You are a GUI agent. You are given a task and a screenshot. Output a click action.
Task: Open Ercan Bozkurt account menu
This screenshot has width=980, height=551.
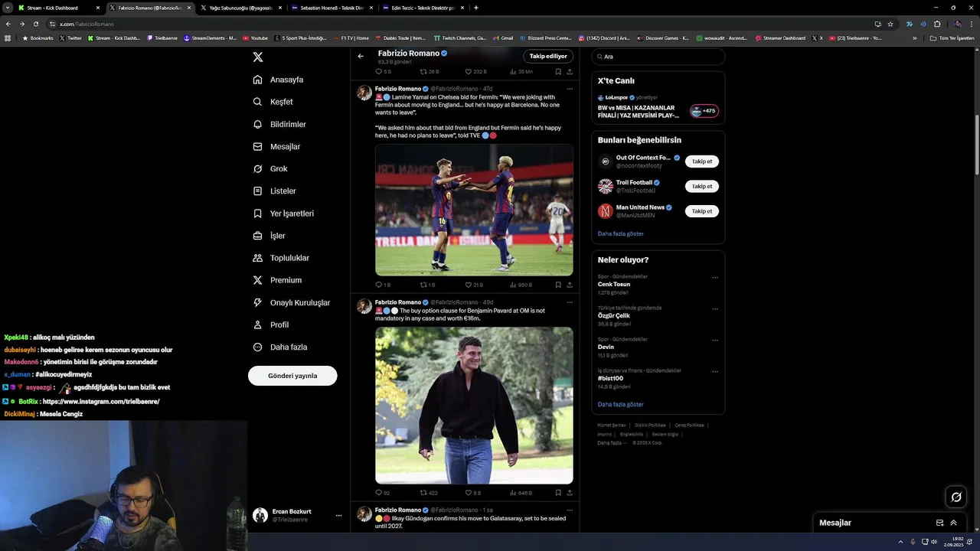coord(297,515)
